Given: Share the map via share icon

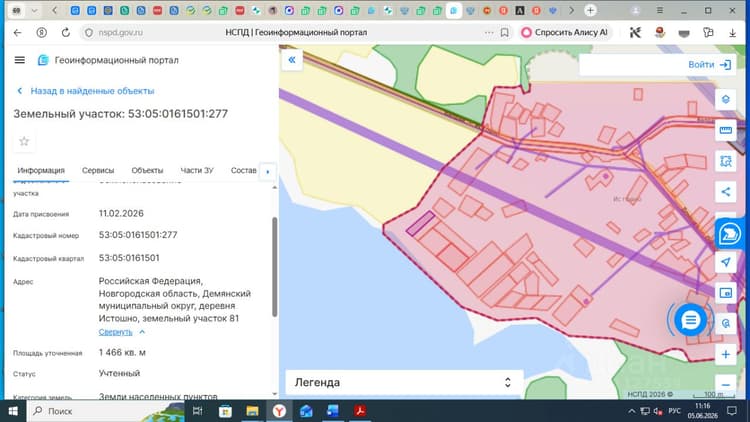Looking at the screenshot, I should [726, 192].
